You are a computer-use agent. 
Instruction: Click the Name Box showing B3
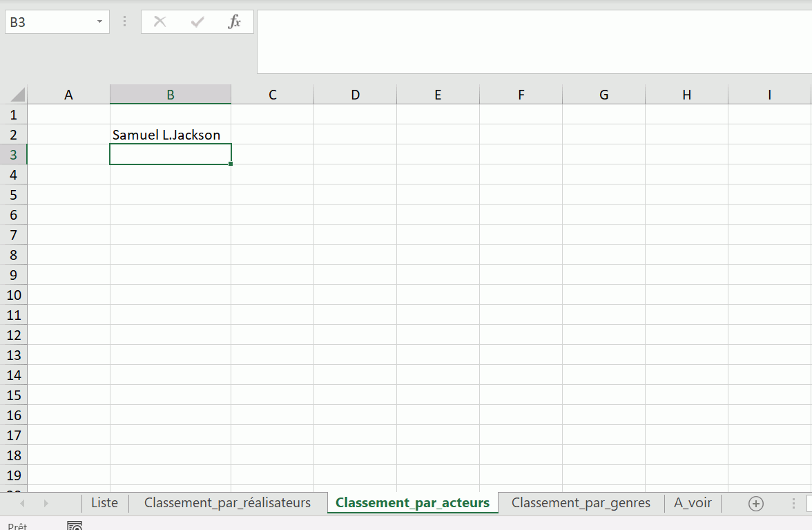point(48,22)
